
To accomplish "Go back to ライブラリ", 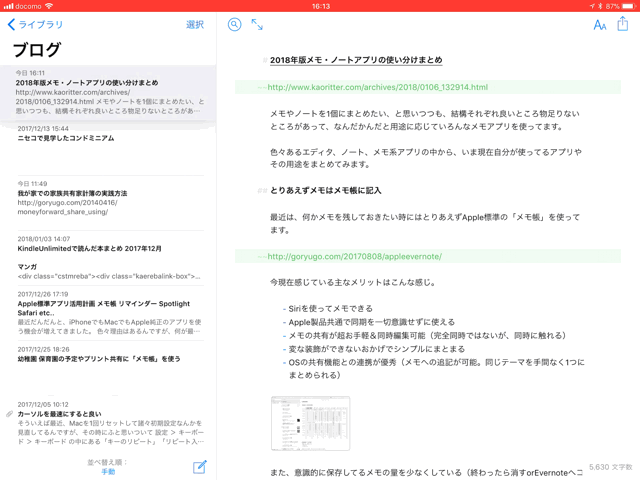I will [35, 25].
